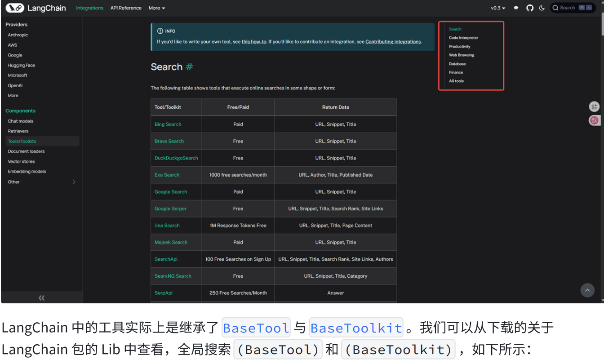Select Tools/Toolkits sidebar item
This screenshot has width=604, height=364.
coord(42,141)
